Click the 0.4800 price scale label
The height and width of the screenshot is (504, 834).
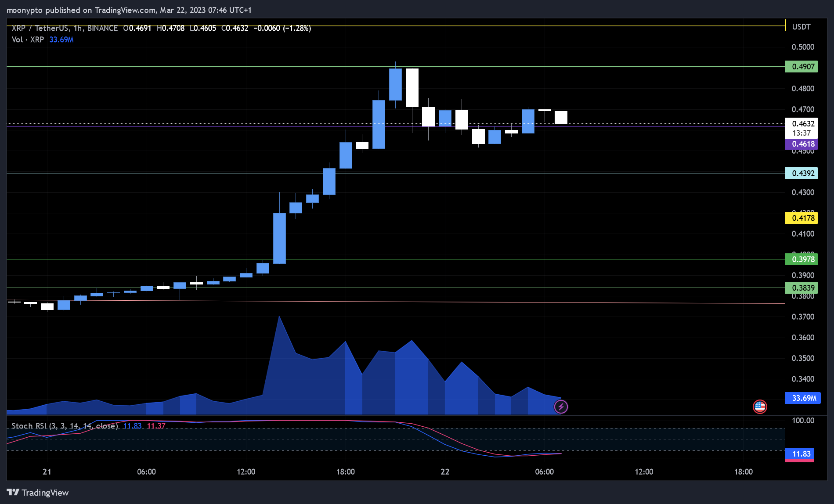(x=803, y=89)
